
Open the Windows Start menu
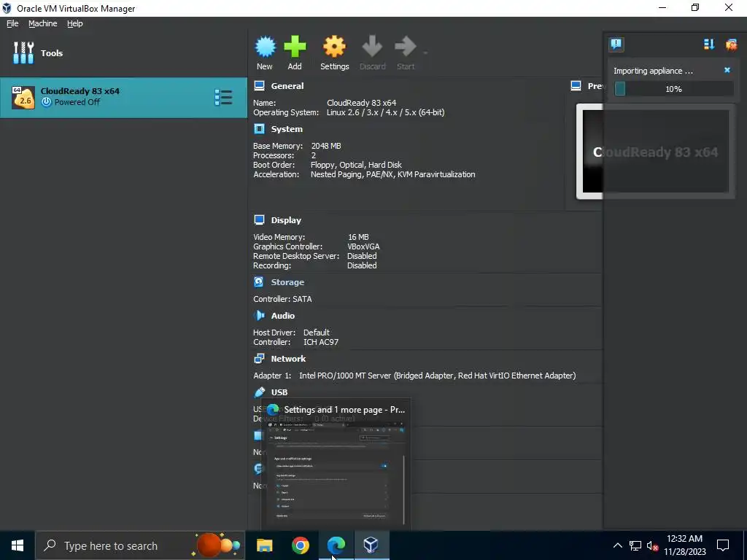click(x=18, y=545)
